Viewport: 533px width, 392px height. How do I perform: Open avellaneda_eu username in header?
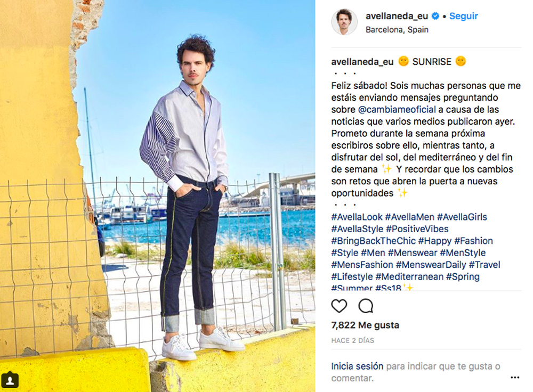click(x=397, y=16)
